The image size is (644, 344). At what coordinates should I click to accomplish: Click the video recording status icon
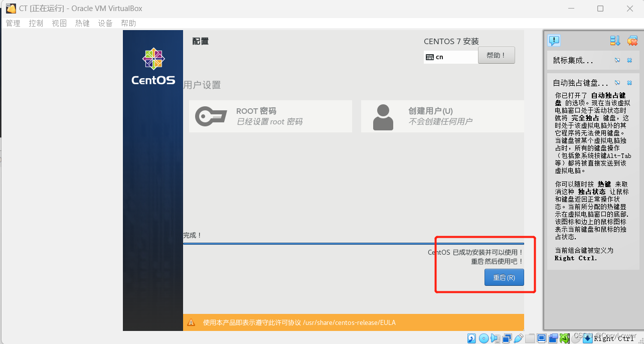(552, 338)
